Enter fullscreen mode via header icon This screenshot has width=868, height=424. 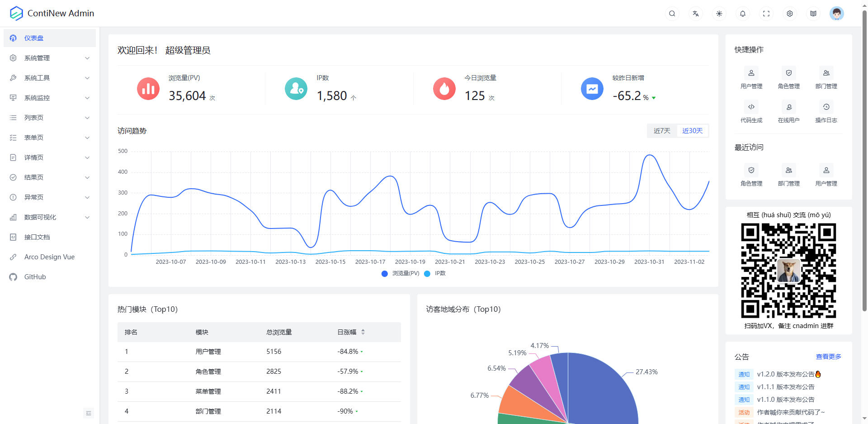pyautogui.click(x=766, y=14)
